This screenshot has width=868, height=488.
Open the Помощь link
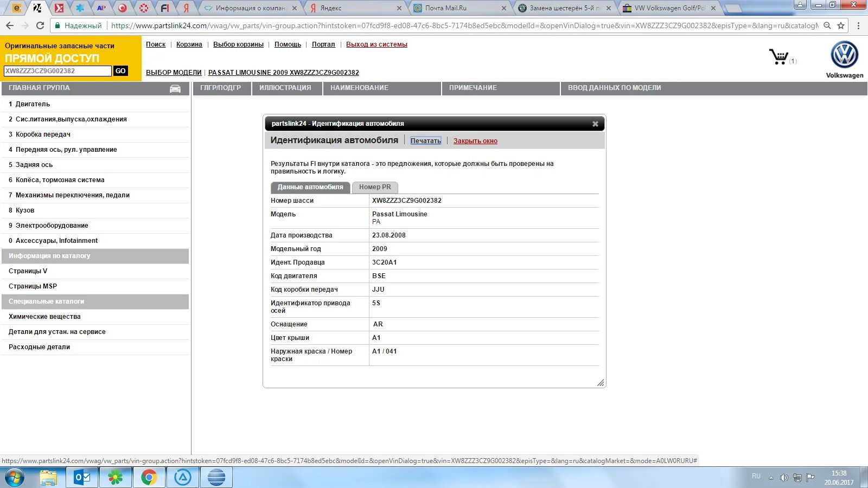(x=288, y=44)
